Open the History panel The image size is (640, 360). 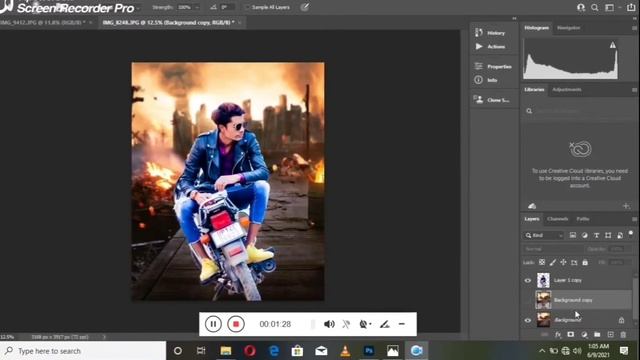tap(490, 33)
